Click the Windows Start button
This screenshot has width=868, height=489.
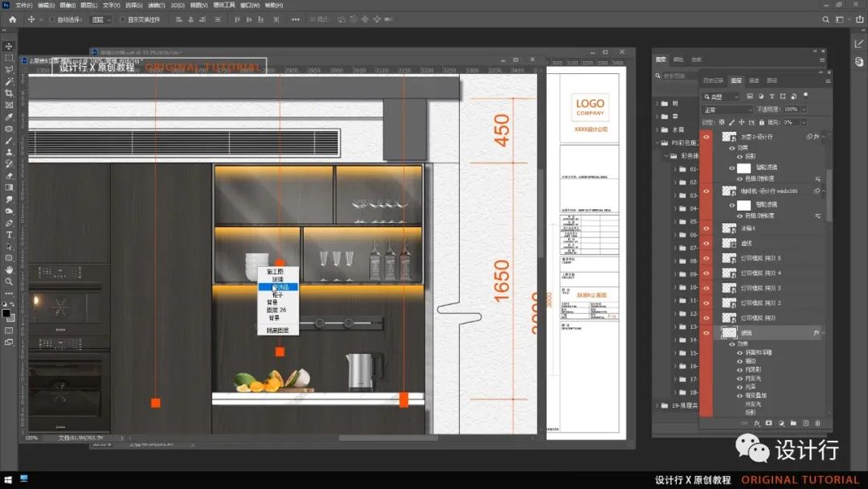coord(7,480)
